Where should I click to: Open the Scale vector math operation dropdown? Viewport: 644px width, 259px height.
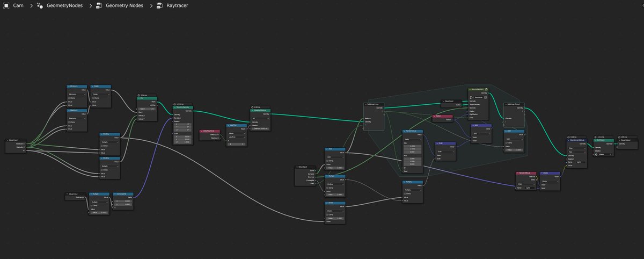(x=445, y=152)
